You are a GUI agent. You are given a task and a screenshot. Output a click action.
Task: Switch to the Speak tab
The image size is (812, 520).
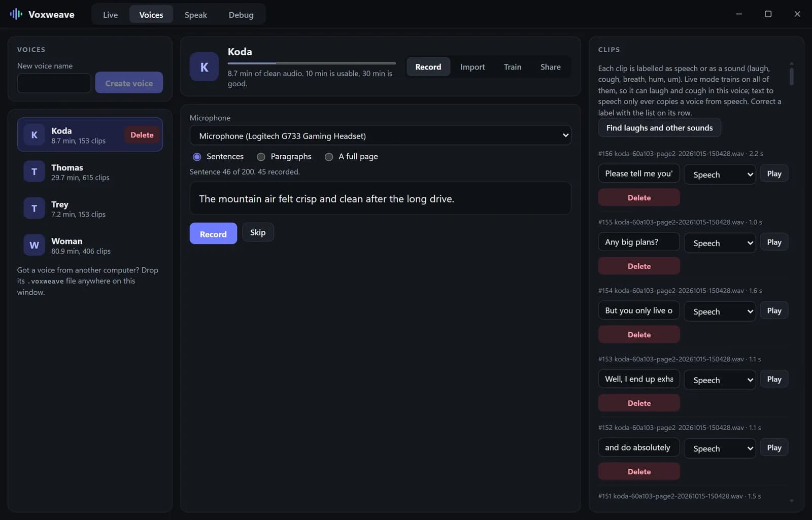pyautogui.click(x=195, y=15)
